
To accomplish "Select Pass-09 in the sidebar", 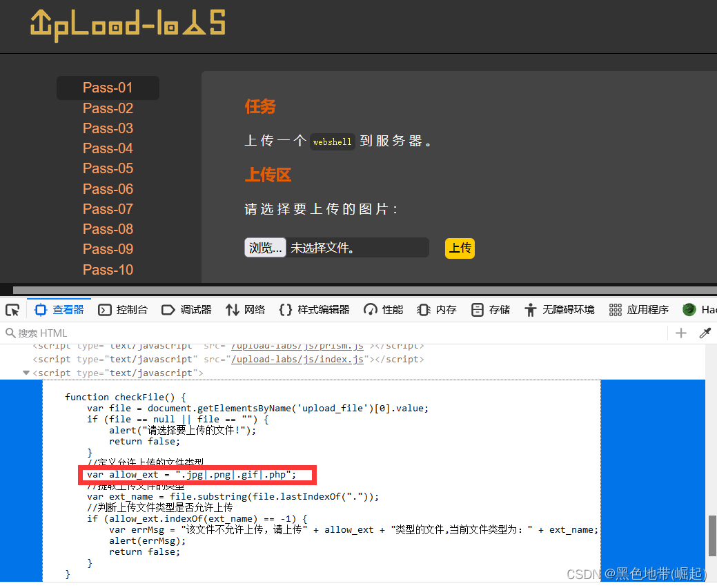I will 108,249.
